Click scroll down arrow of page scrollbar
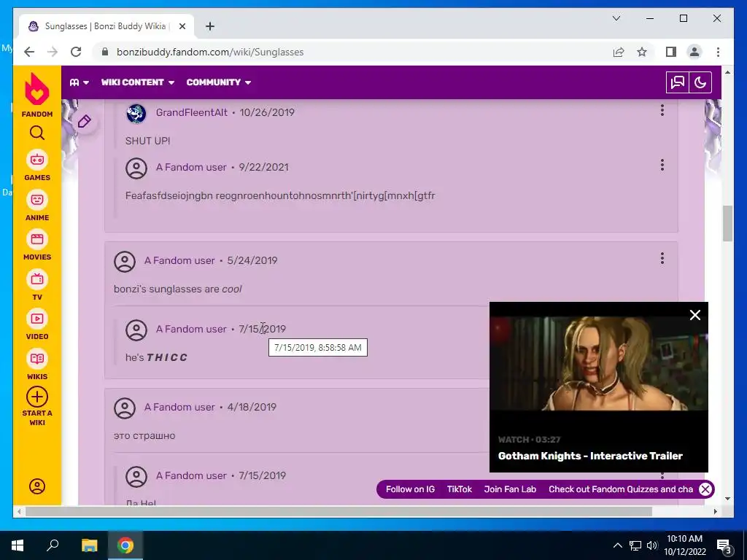747x560 pixels. (727, 499)
